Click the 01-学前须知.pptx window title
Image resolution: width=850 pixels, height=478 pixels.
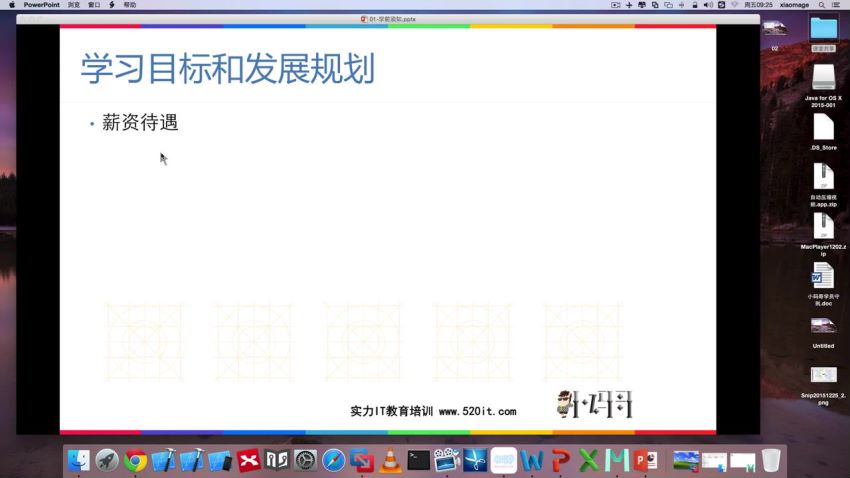click(x=389, y=19)
